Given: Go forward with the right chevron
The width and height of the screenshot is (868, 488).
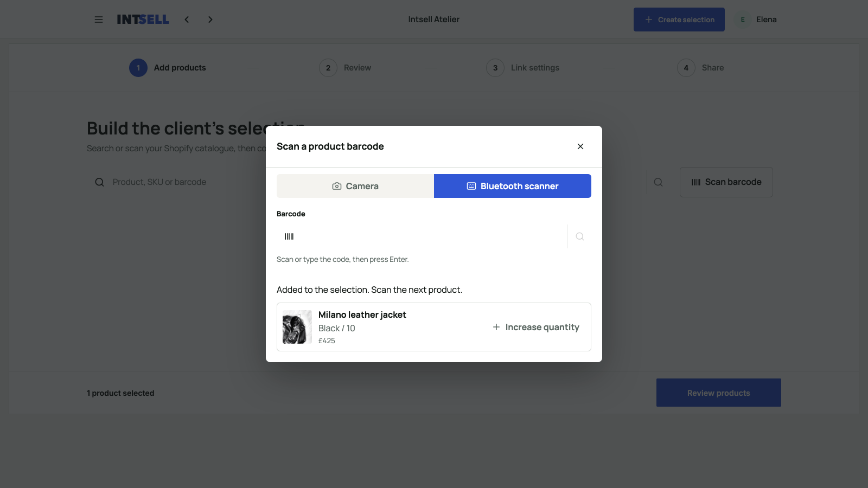Looking at the screenshot, I should pos(210,20).
